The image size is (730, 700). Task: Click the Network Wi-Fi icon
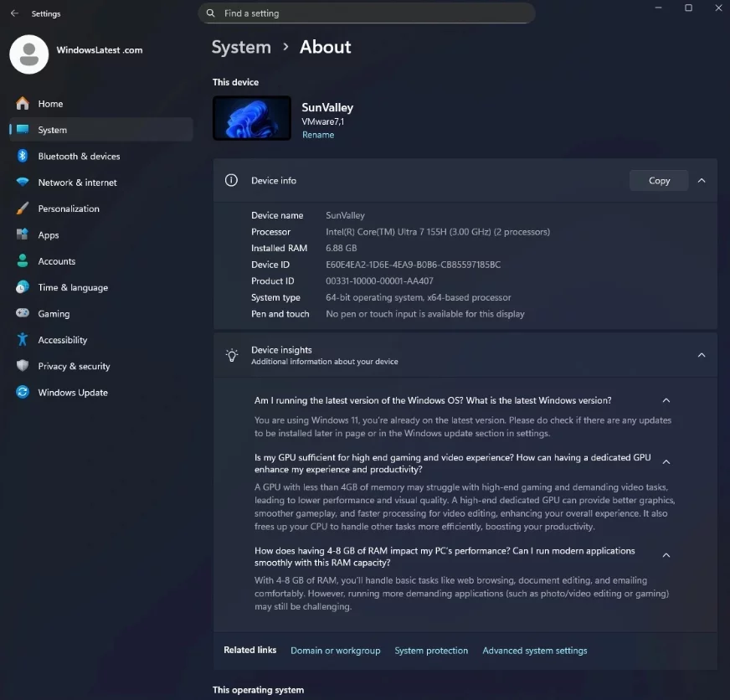click(x=23, y=182)
